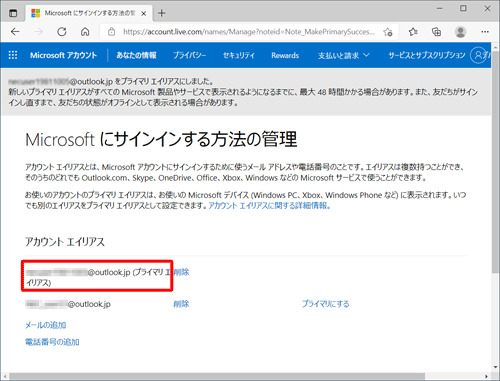
Task: Select the second @outlook.jp alias text
Action: pos(68,304)
